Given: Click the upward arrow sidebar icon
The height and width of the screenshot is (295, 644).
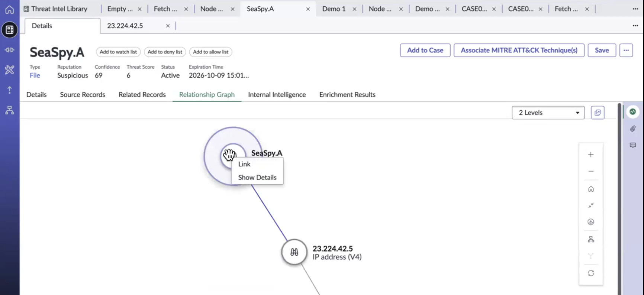Looking at the screenshot, I should tap(10, 90).
